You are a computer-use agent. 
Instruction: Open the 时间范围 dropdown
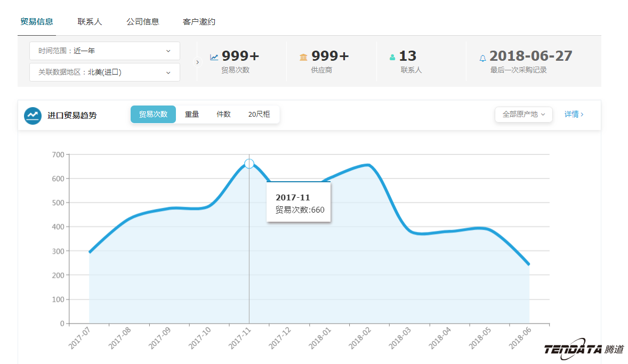tap(104, 51)
